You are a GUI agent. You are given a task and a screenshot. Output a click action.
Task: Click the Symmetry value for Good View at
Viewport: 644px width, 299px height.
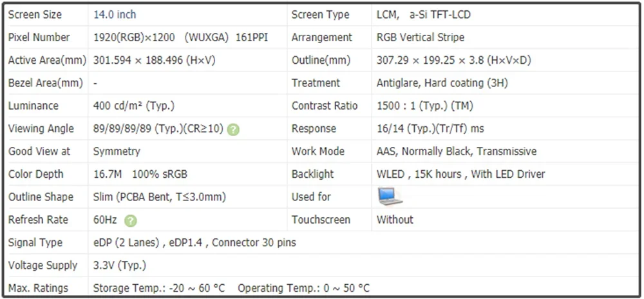click(117, 151)
